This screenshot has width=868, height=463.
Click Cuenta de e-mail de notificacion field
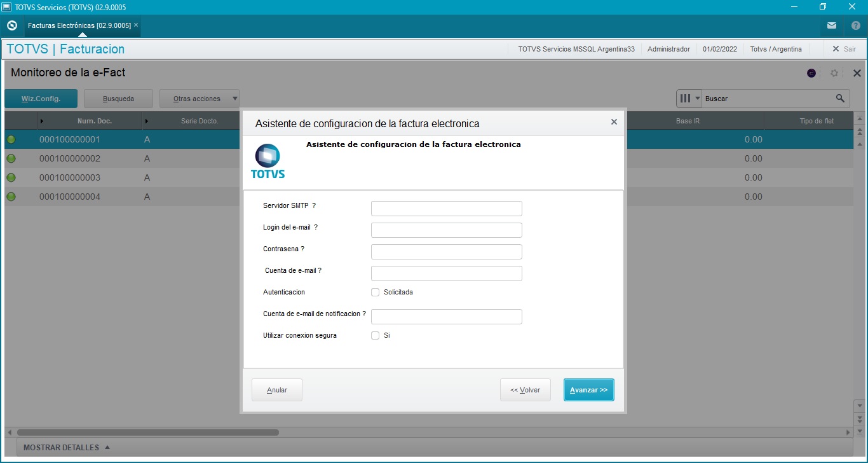[447, 317]
